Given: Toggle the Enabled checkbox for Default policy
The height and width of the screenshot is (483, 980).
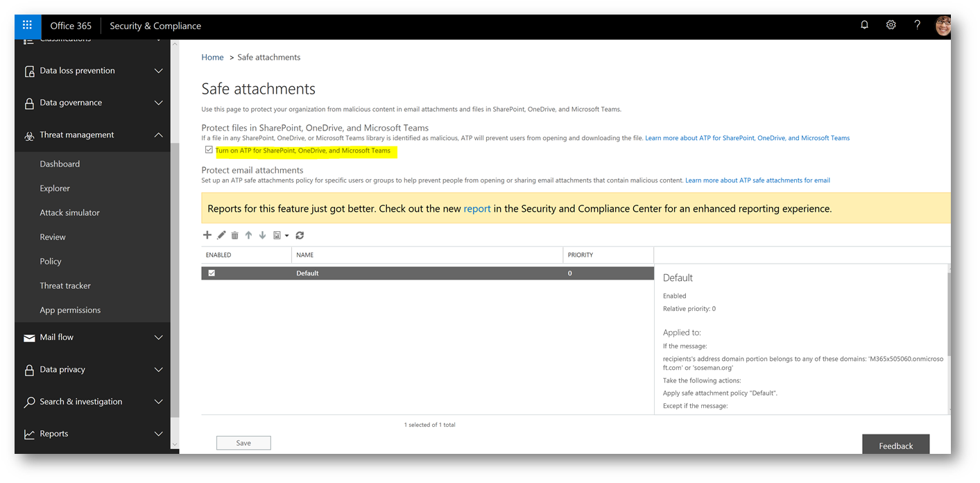Looking at the screenshot, I should (212, 273).
